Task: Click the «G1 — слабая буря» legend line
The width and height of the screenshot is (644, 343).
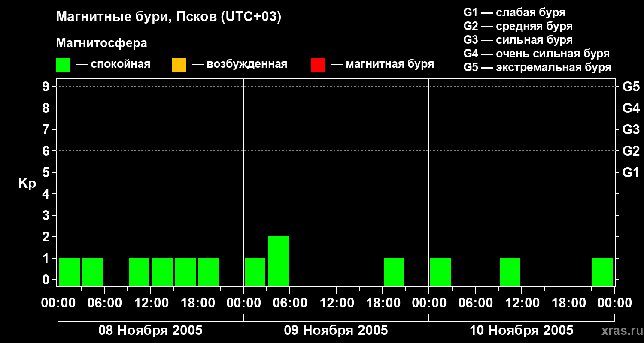Action: [x=514, y=12]
